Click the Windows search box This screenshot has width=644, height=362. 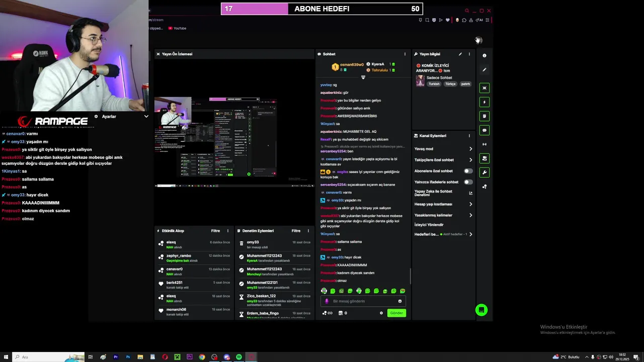(x=48, y=357)
